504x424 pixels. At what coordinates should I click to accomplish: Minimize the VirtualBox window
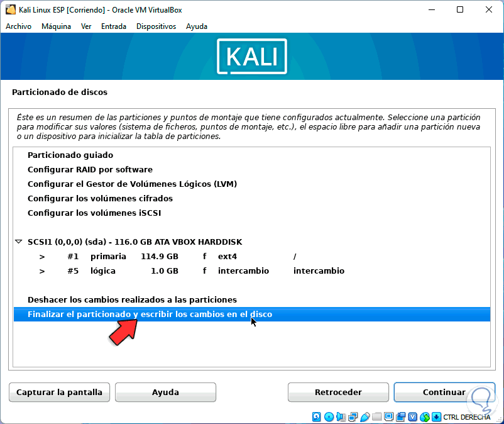coord(432,9)
